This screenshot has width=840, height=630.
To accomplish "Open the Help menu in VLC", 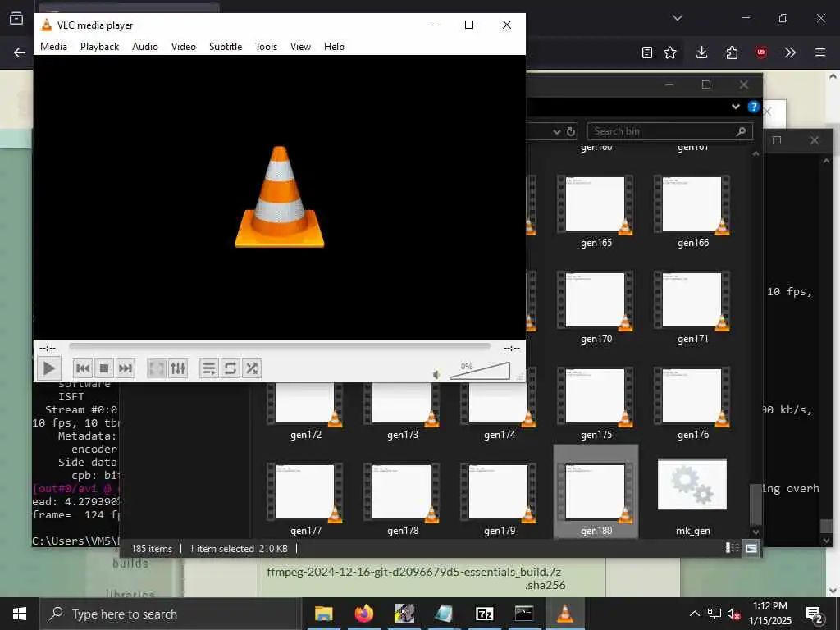I will point(334,47).
